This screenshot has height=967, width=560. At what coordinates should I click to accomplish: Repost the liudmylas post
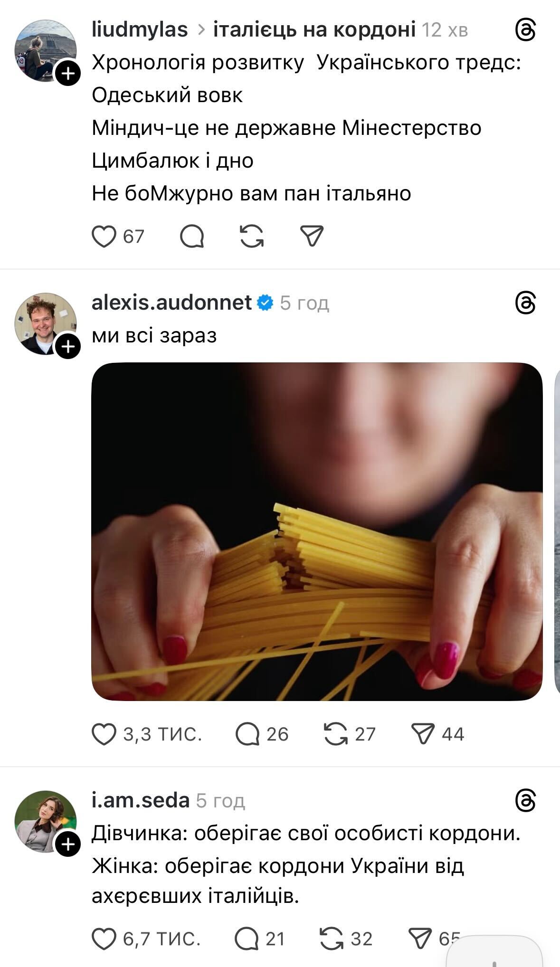[252, 236]
